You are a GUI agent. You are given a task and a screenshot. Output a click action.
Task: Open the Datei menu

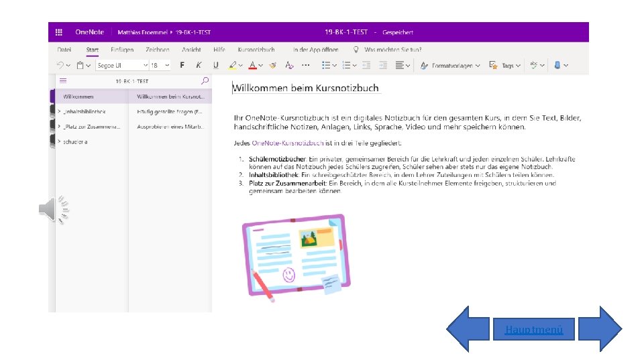point(64,50)
